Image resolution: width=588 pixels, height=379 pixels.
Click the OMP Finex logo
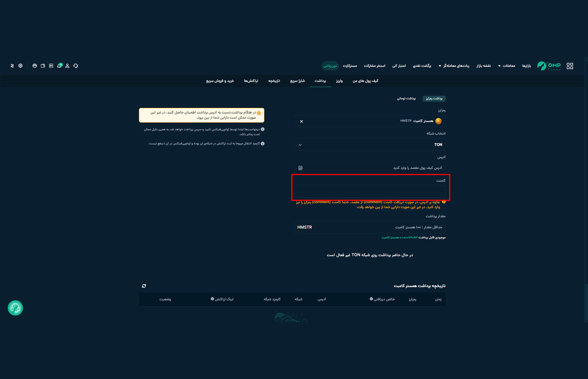549,66
